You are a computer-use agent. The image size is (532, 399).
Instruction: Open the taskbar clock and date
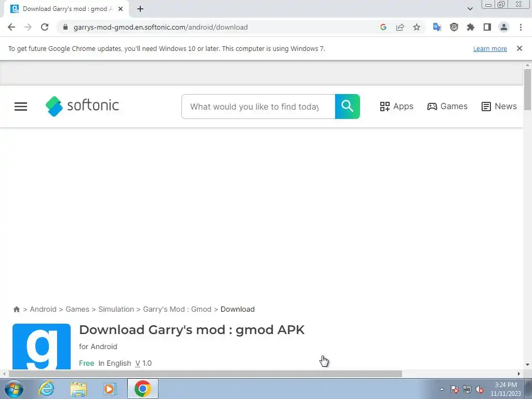tap(506, 389)
